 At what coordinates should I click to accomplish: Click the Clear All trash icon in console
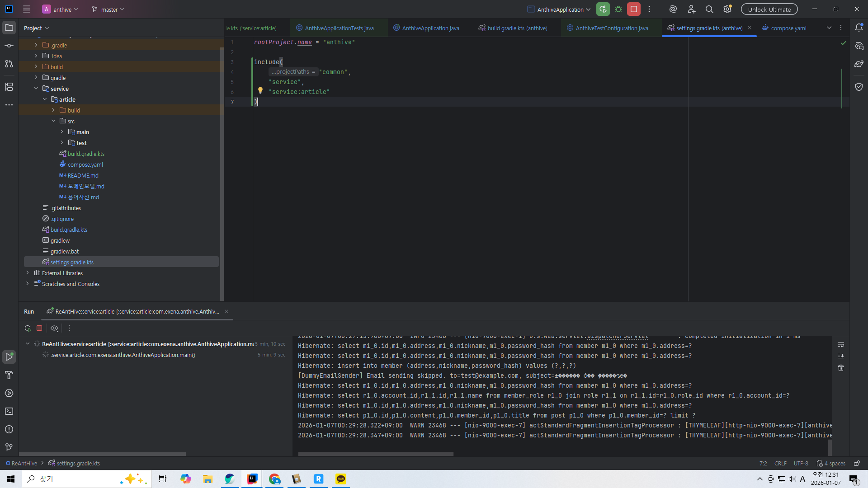pos(841,368)
